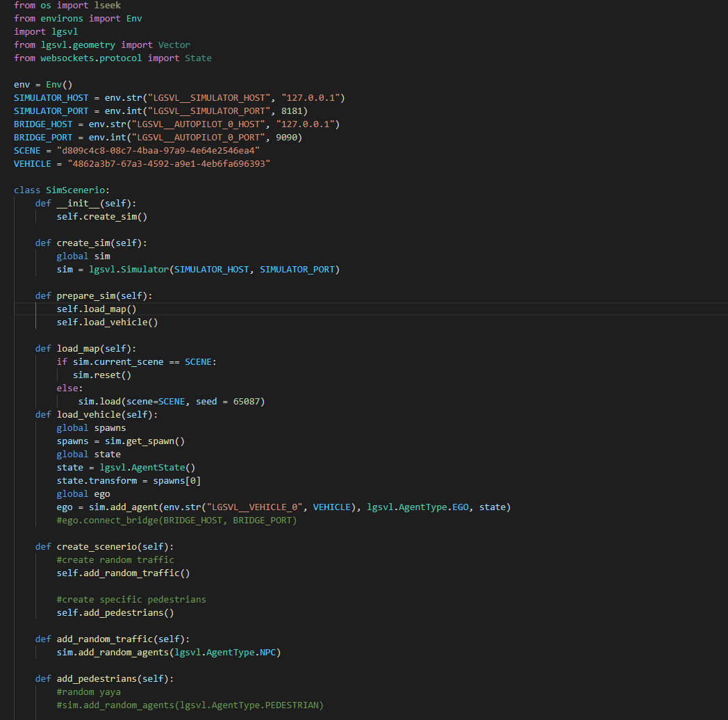The image size is (728, 720).
Task: Place cursor on the SIMULATOR_PORT variable
Action: click(x=51, y=111)
